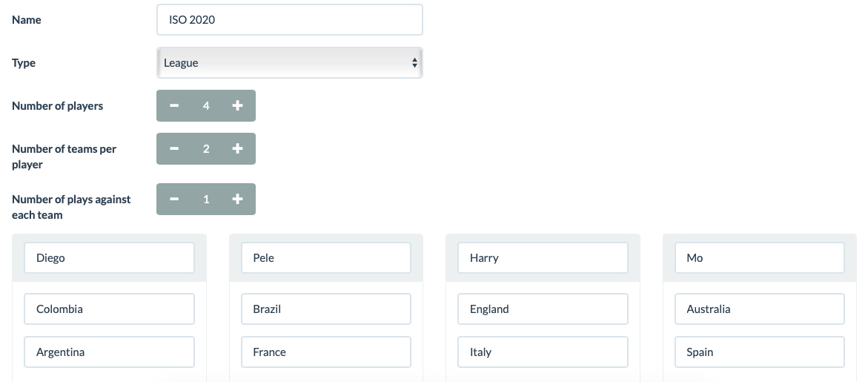Screen dimensions: 868x382
Task: Decrease number of plays against each team
Action: tap(173, 199)
